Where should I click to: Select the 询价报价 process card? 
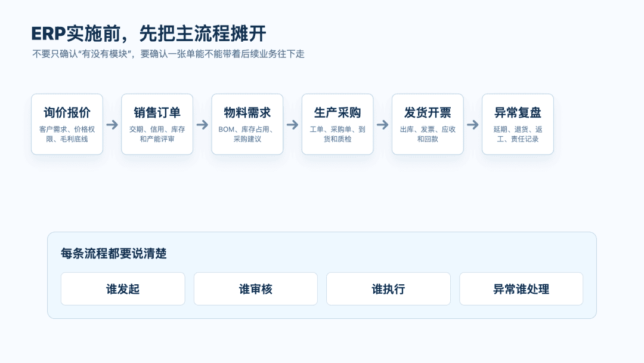click(67, 124)
